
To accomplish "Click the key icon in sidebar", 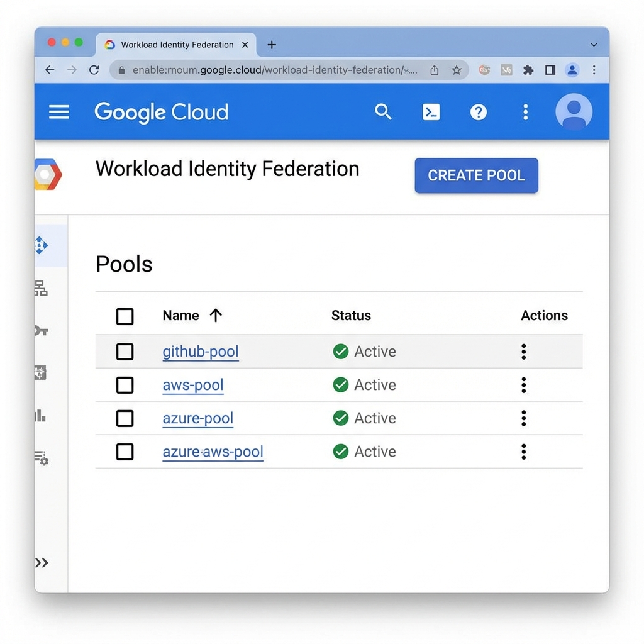I will 41,331.
